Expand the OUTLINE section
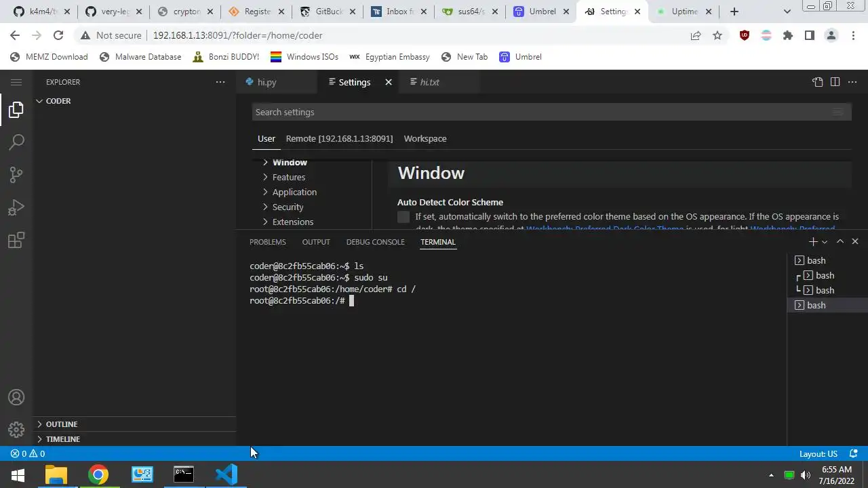The width and height of the screenshot is (868, 488). (134, 424)
